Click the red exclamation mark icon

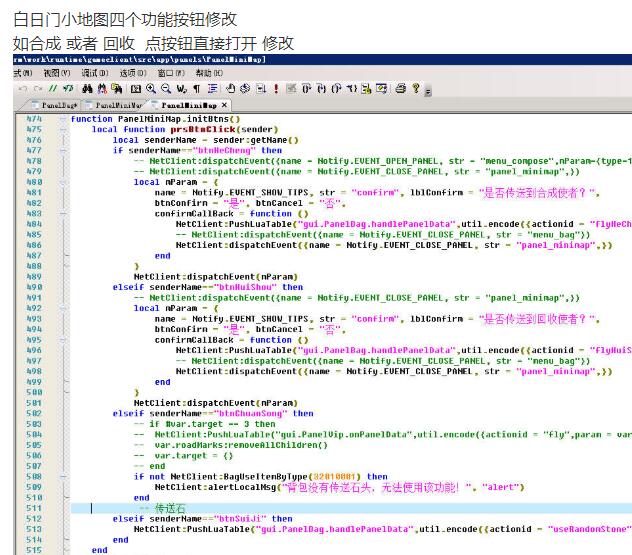[275, 89]
